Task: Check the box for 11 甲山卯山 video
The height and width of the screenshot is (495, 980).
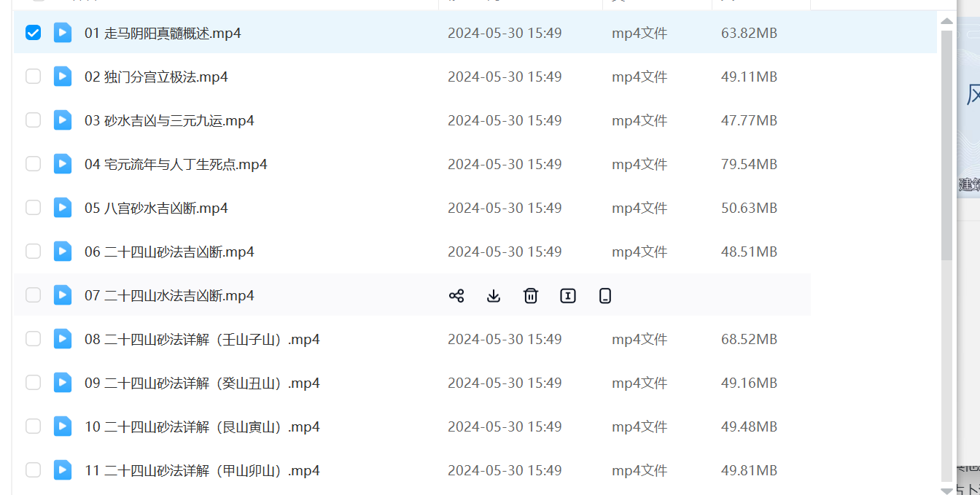Action: [x=33, y=470]
